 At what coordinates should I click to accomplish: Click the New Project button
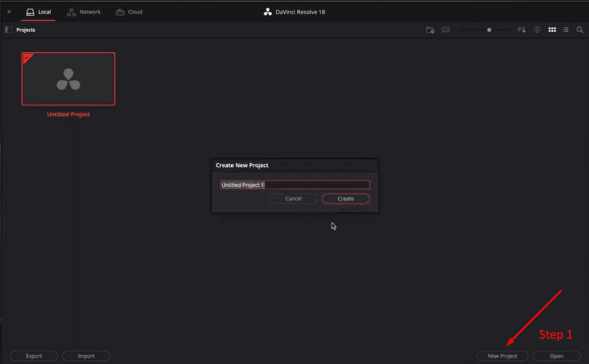pos(502,356)
